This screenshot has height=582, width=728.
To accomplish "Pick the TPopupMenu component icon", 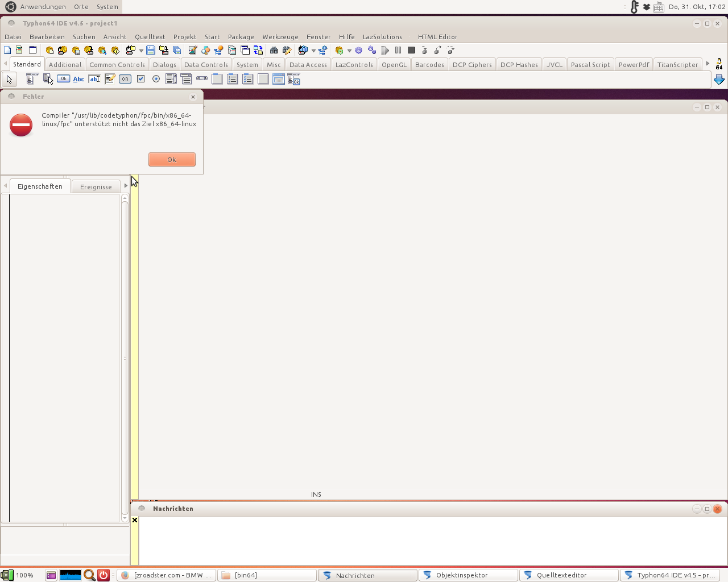I will 48,79.
